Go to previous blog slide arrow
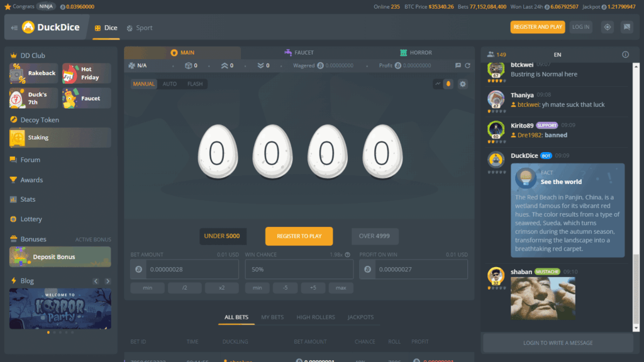This screenshot has width=644, height=362. pos(96,281)
